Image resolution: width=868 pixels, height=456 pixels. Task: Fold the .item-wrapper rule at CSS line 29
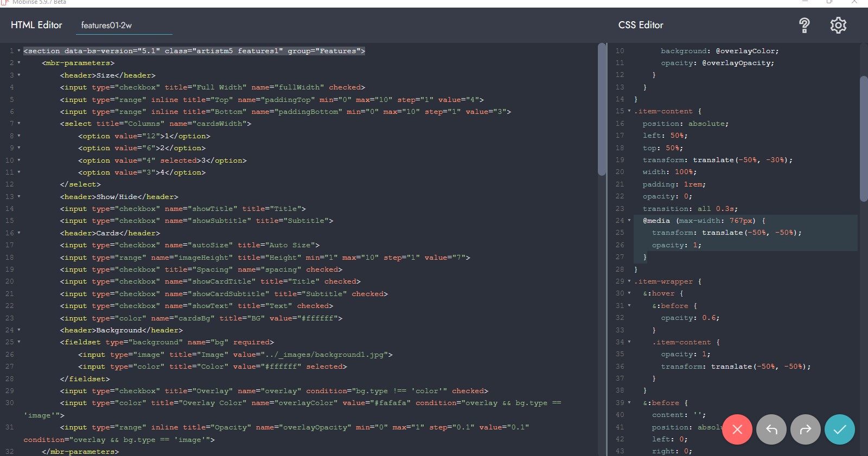click(629, 281)
